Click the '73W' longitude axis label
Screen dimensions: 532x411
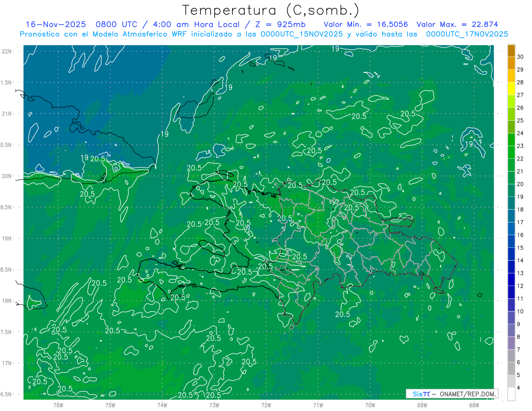[214, 405]
